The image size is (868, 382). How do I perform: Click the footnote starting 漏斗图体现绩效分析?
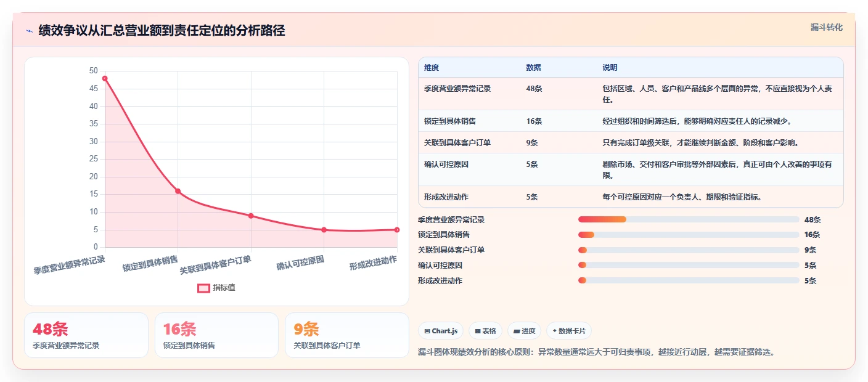pos(596,352)
